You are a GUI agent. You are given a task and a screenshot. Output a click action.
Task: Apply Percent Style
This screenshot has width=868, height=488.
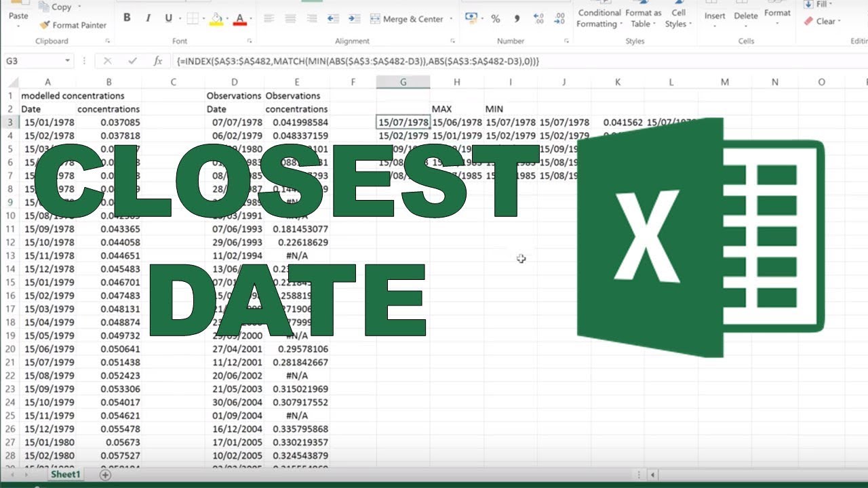click(496, 19)
